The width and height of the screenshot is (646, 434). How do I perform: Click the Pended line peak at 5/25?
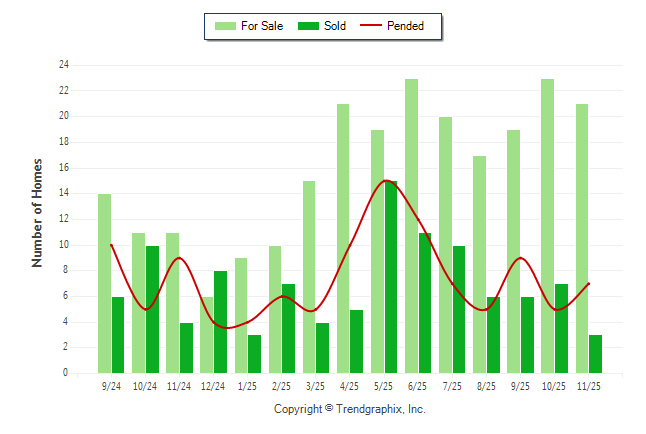pyautogui.click(x=385, y=181)
